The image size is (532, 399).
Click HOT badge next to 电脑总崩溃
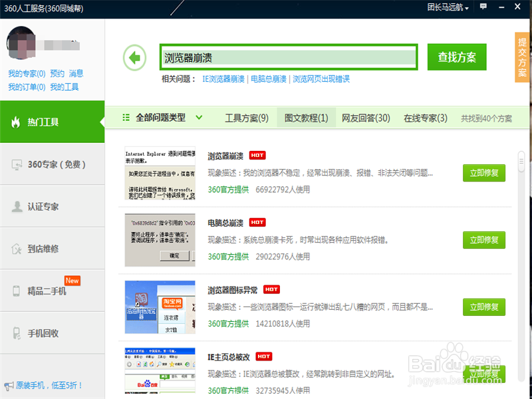point(257,222)
